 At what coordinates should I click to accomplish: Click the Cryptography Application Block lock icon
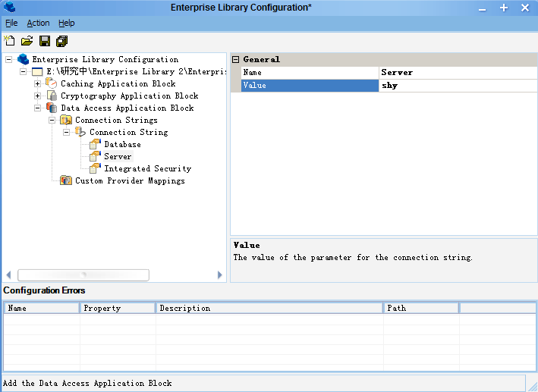52,96
